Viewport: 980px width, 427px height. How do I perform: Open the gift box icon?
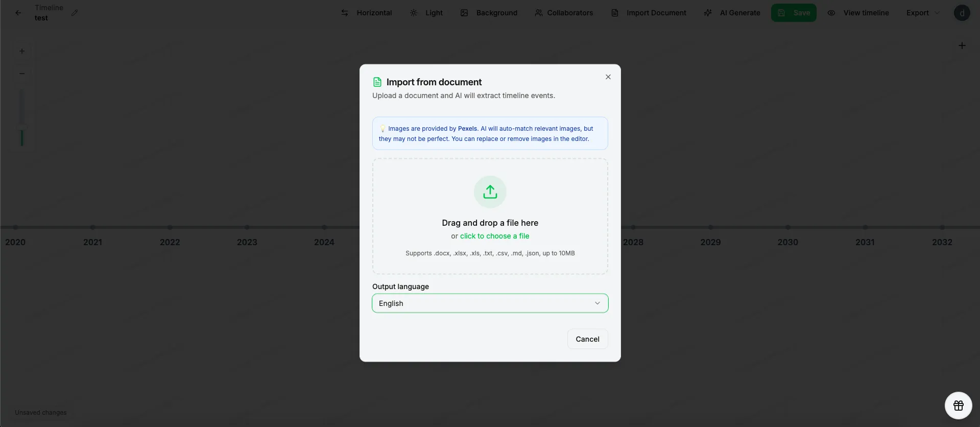pyautogui.click(x=958, y=406)
